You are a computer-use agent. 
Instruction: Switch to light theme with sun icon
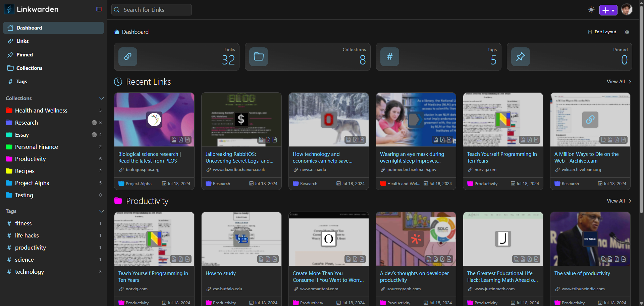[x=591, y=10]
